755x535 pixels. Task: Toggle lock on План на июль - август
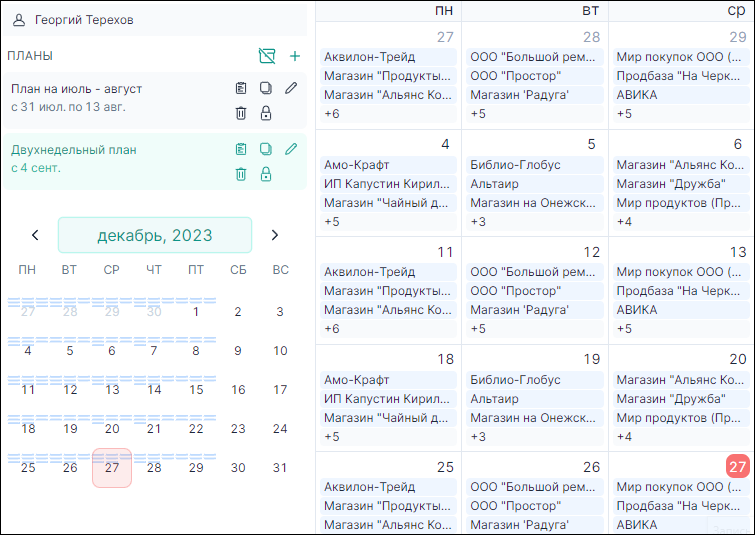coord(266,113)
